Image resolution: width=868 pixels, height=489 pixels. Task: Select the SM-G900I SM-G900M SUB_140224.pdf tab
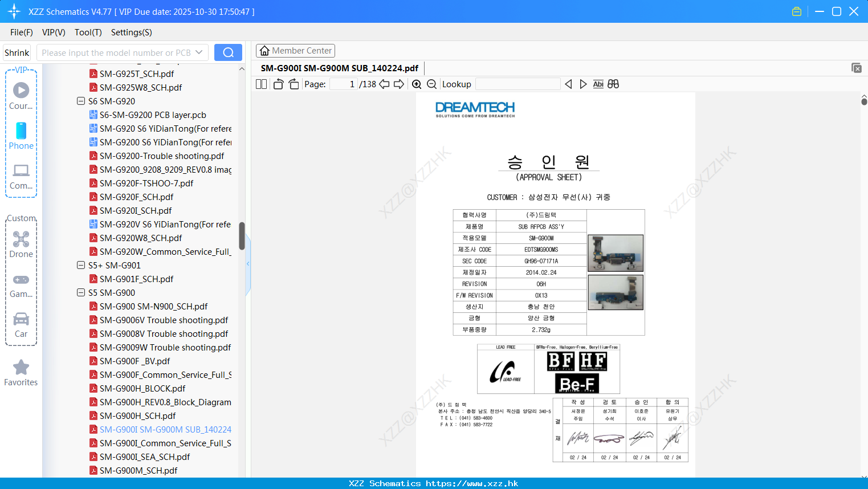[340, 68]
